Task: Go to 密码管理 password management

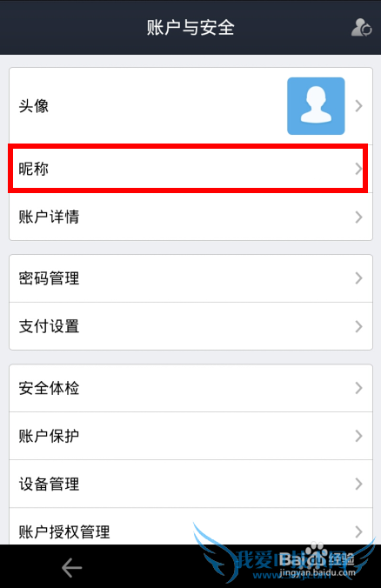Action: click(190, 278)
